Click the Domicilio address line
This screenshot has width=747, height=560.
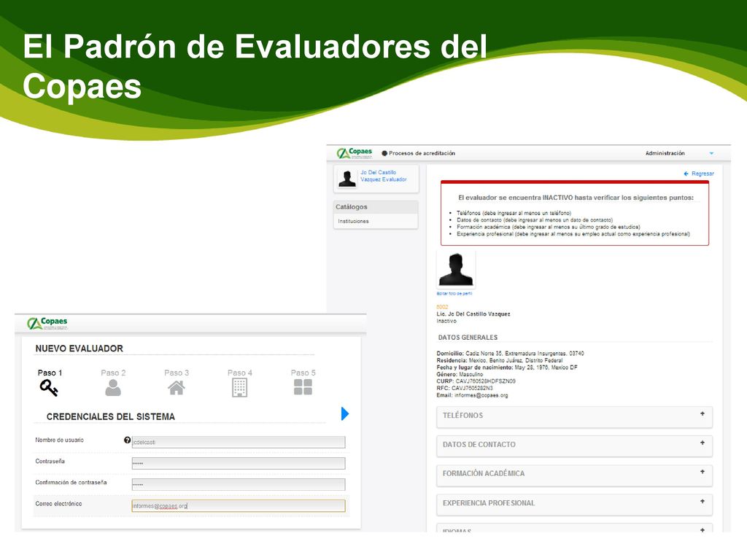click(510, 354)
